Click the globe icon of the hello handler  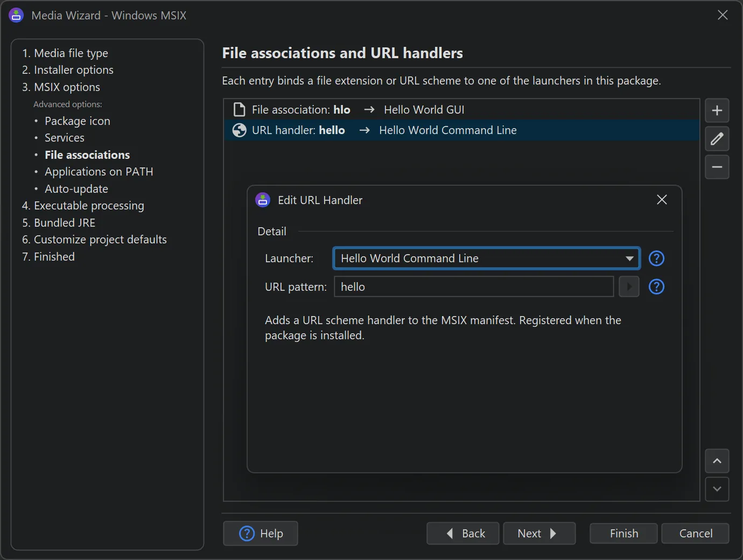coord(239,130)
